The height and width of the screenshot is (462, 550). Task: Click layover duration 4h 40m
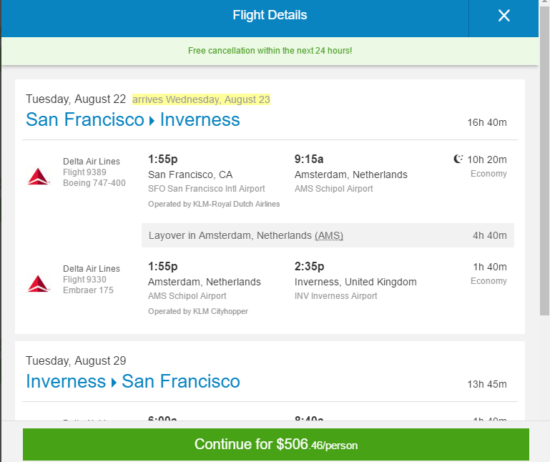click(x=490, y=235)
